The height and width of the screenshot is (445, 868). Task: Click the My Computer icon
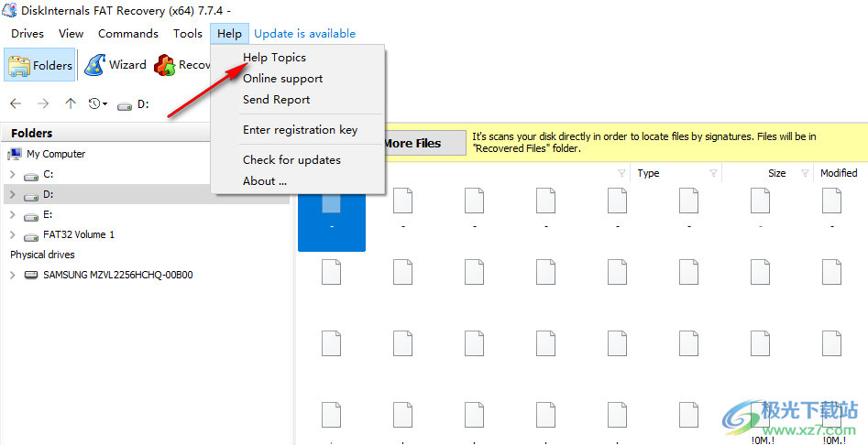(15, 154)
